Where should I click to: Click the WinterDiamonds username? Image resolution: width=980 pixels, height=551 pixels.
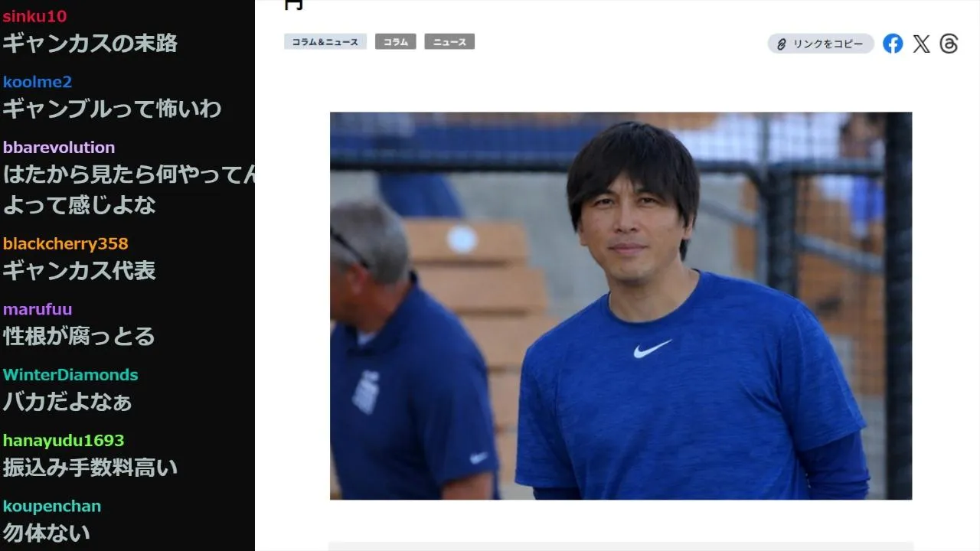[x=70, y=375]
